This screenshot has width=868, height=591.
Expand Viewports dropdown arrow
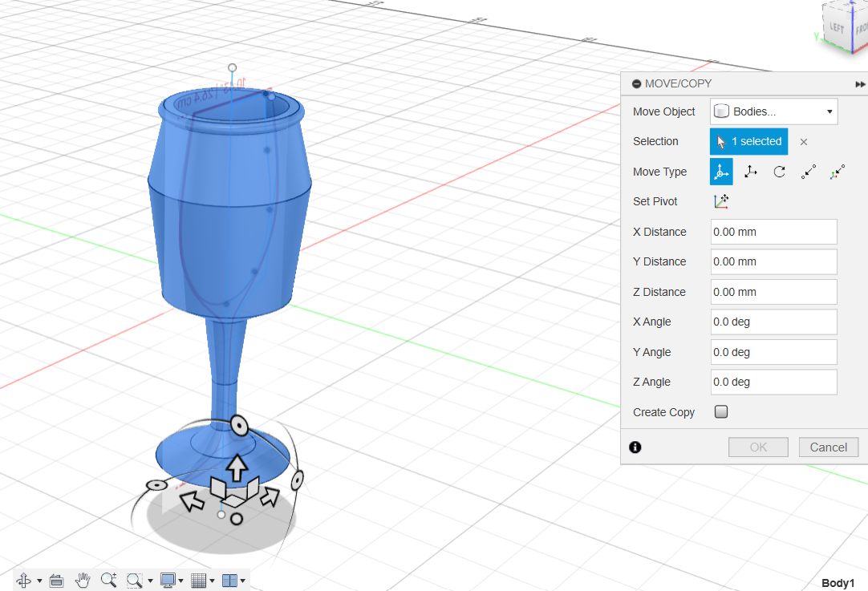click(x=242, y=581)
